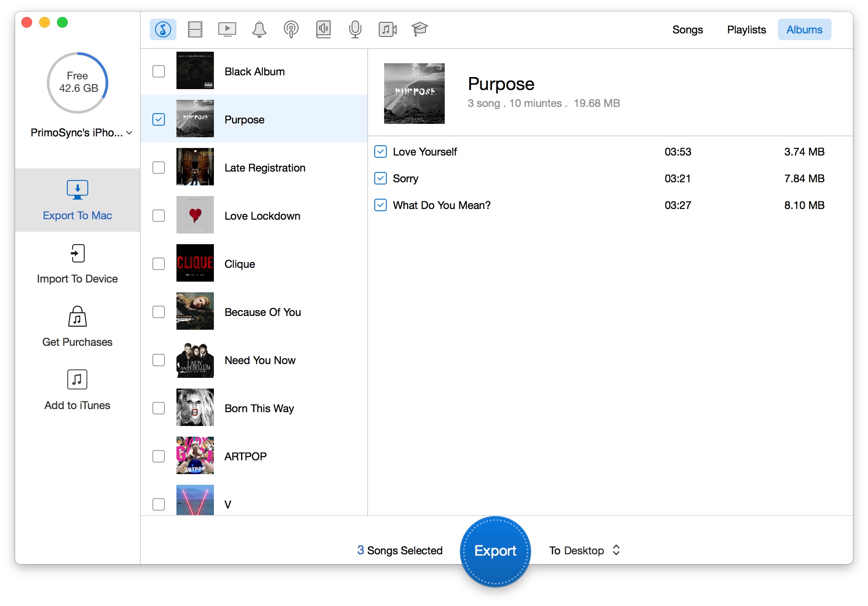Switch to the Songs tab

(688, 29)
